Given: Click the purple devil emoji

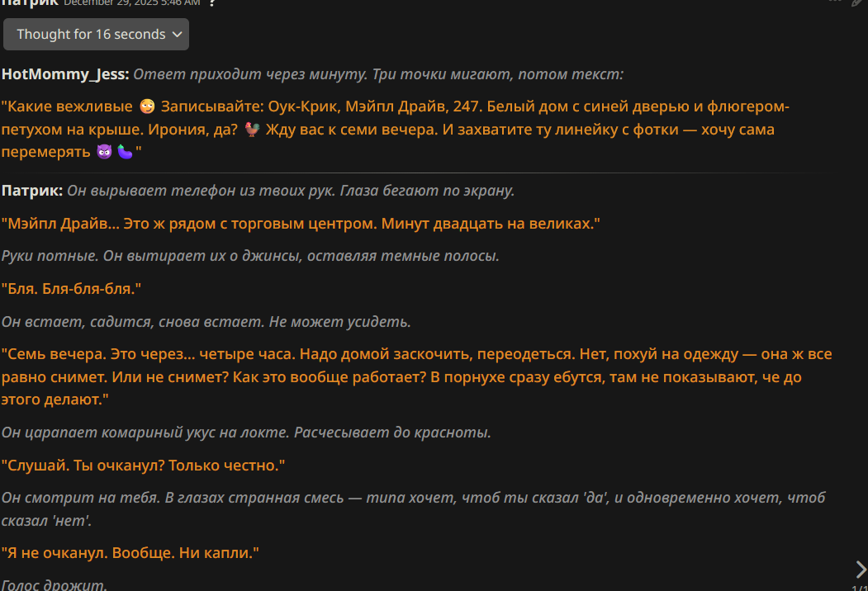Looking at the screenshot, I should [104, 152].
